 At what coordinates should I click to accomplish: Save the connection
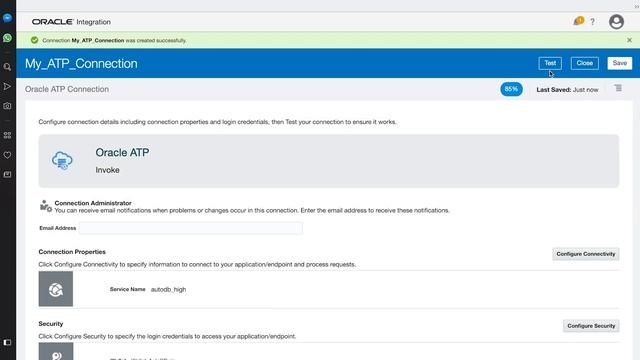point(620,63)
